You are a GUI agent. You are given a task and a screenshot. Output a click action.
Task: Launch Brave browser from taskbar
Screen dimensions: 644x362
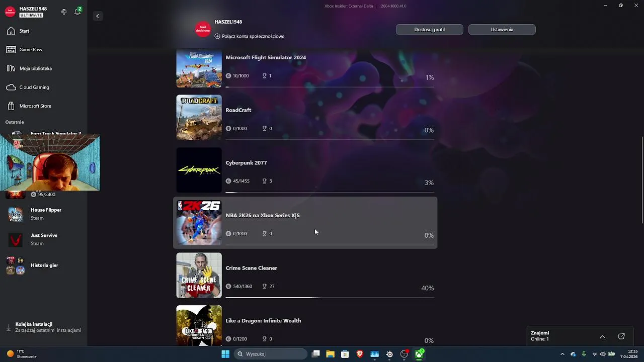360,354
